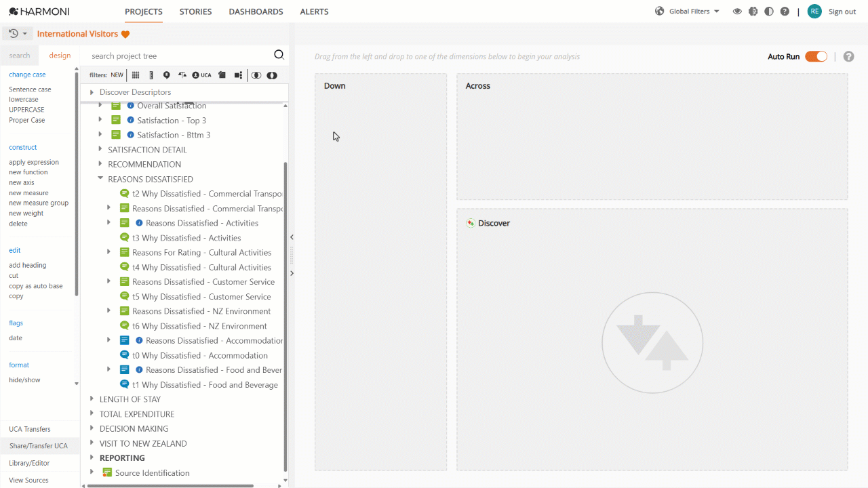Viewport: 868px width, 488px height.
Task: Click the Harmoni logo
Action: click(39, 12)
